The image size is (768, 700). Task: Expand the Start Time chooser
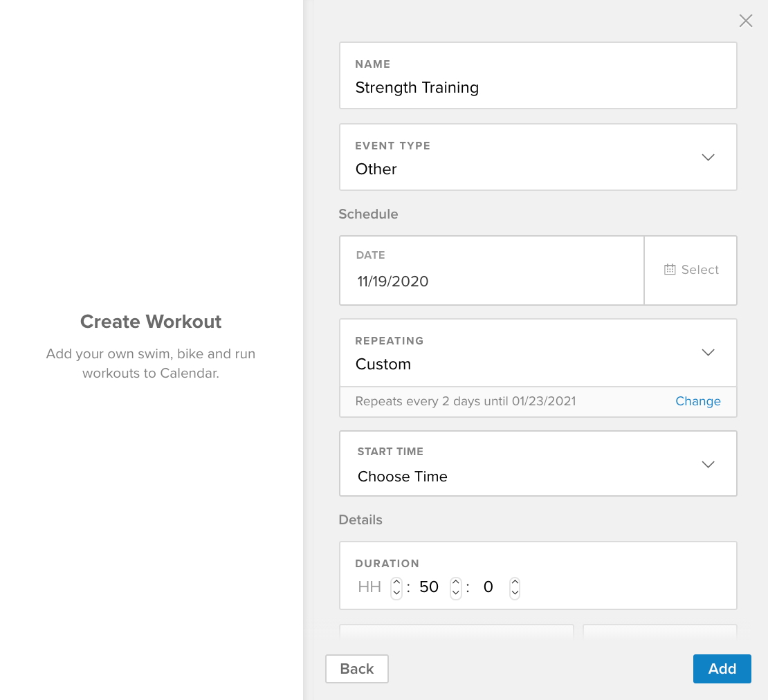click(x=708, y=463)
